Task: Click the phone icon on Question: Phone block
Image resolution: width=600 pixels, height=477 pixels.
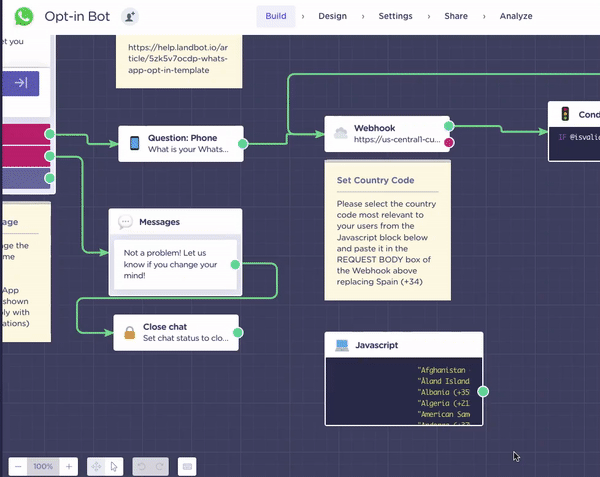Action: pyautogui.click(x=134, y=143)
